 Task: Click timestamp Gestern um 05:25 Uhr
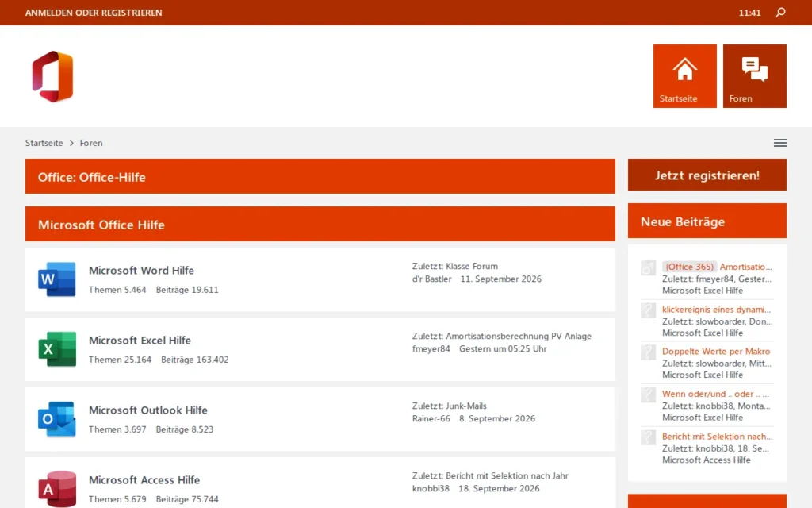pos(503,349)
